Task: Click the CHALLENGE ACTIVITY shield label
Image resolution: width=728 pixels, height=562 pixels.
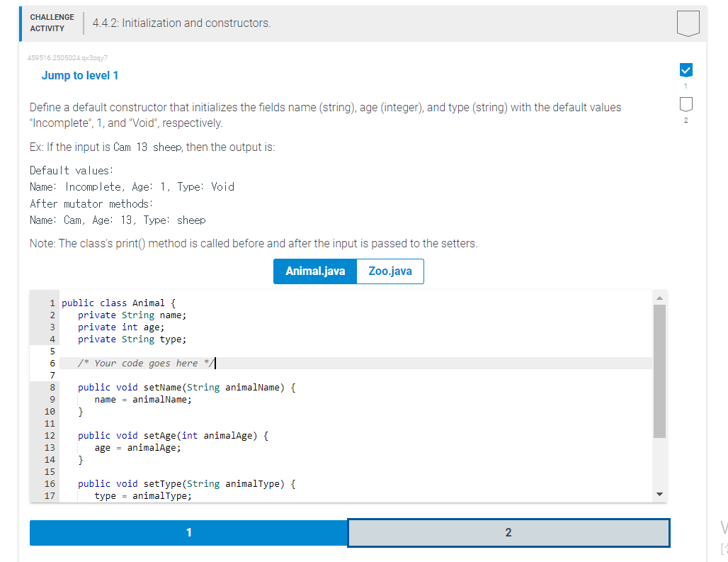Action: (x=52, y=23)
